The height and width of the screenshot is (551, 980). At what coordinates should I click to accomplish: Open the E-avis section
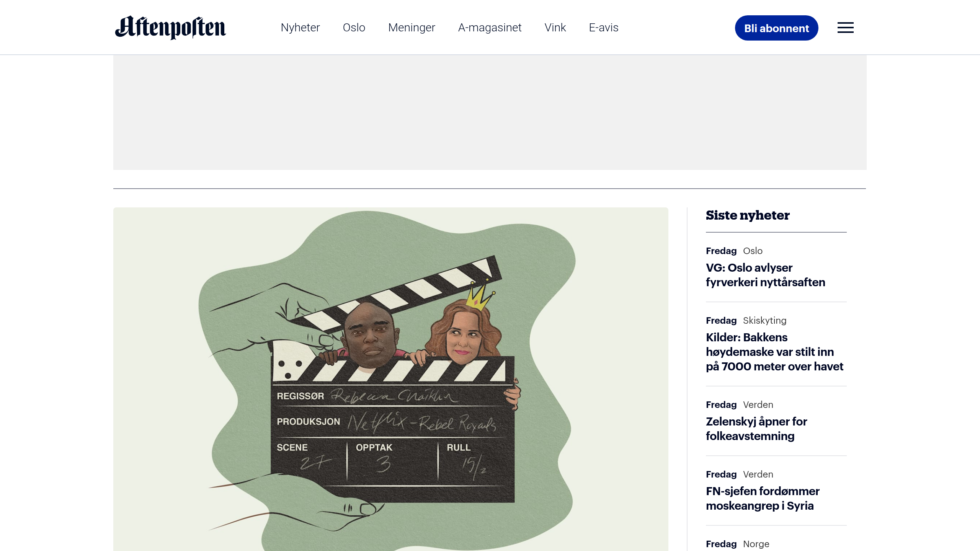click(603, 27)
